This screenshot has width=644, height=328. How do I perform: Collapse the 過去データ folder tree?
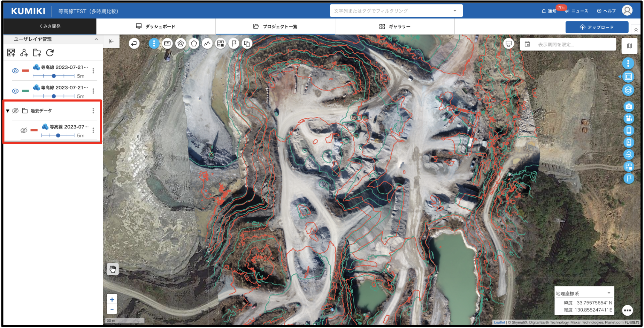tap(8, 111)
